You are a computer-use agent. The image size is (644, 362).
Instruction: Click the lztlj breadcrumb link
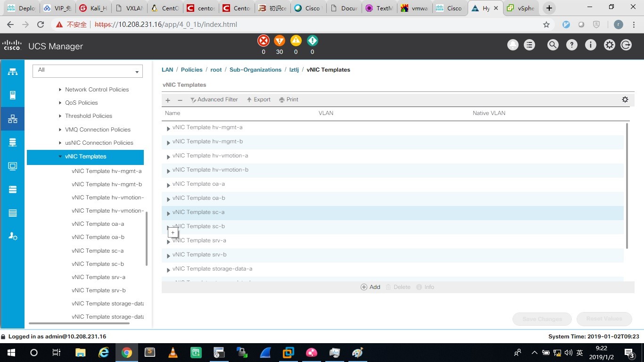pyautogui.click(x=294, y=70)
